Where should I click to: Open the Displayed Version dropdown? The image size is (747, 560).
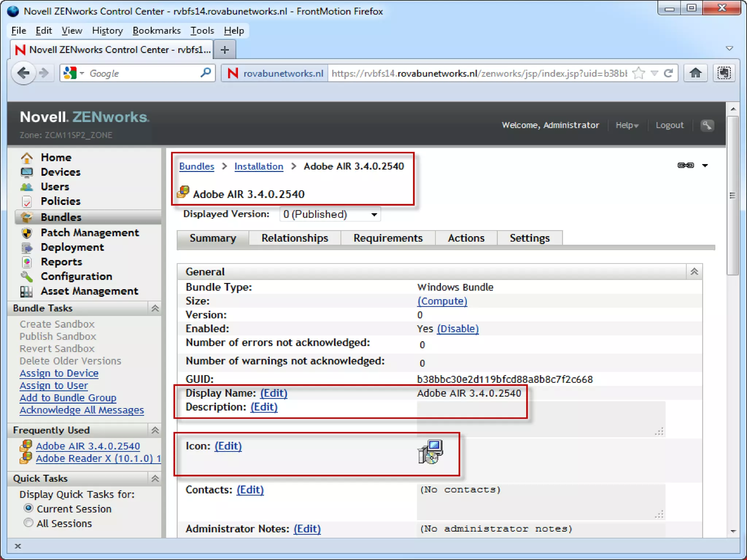click(330, 214)
